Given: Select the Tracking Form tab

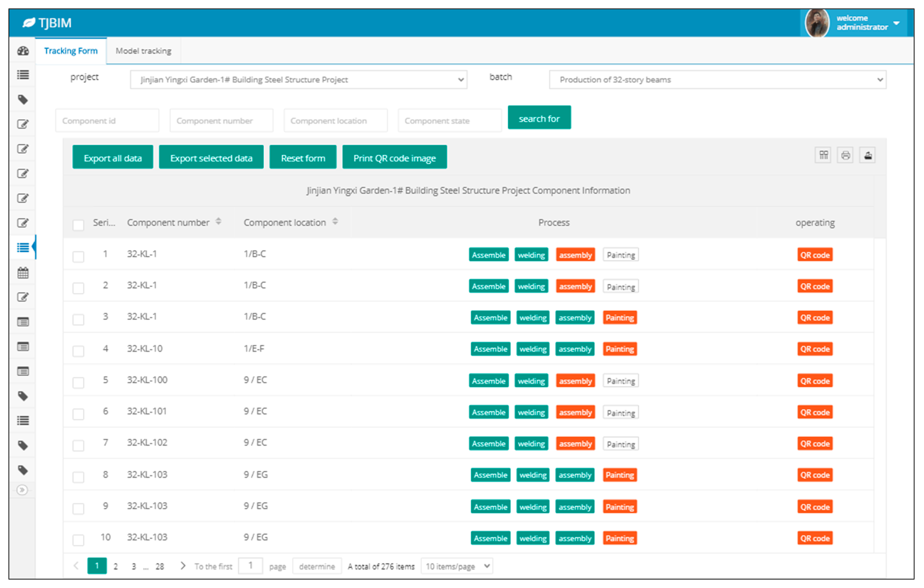Looking at the screenshot, I should click(x=71, y=51).
